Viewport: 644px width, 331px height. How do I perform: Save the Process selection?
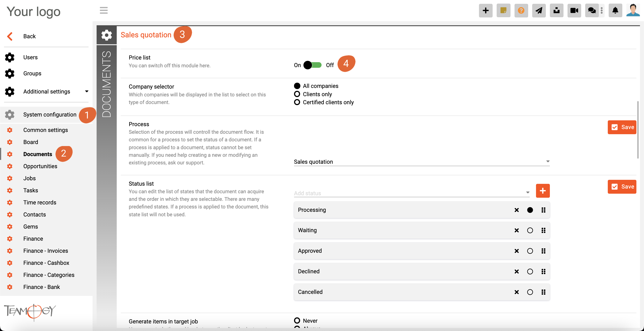622,127
